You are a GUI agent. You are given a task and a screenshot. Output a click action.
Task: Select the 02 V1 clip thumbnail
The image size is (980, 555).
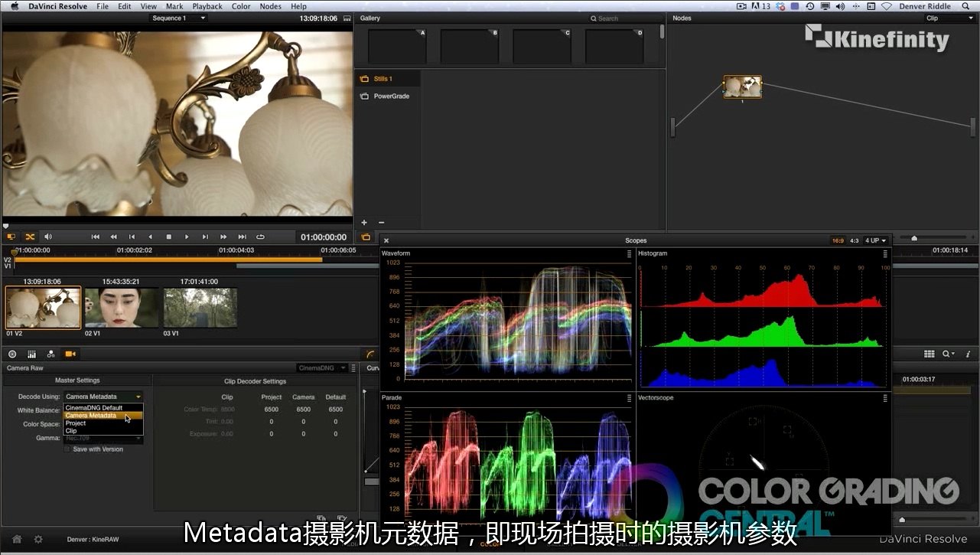tap(121, 308)
